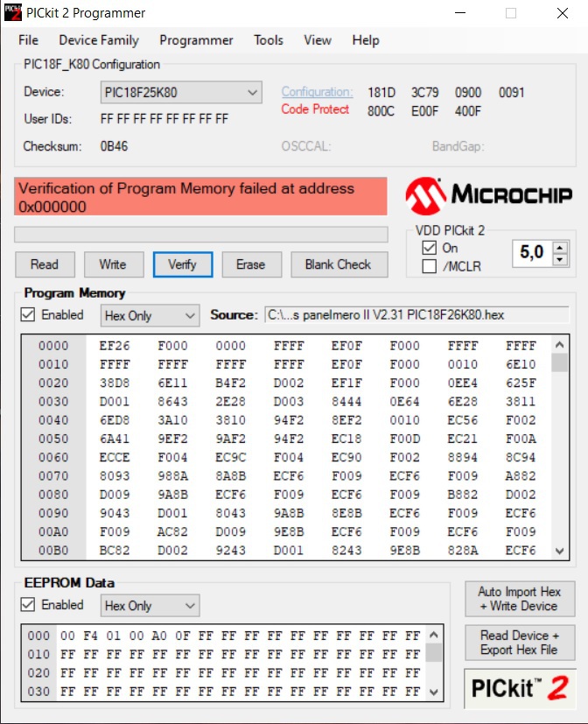The width and height of the screenshot is (588, 724).
Task: Click EEPROM Data scrollbar up arrow
Action: pyautogui.click(x=433, y=635)
